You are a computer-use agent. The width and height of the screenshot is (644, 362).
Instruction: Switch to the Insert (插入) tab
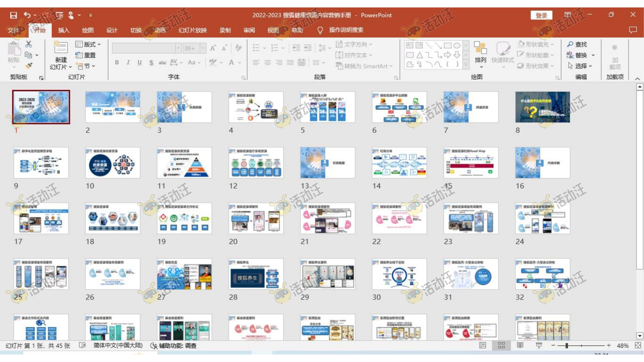pos(64,30)
